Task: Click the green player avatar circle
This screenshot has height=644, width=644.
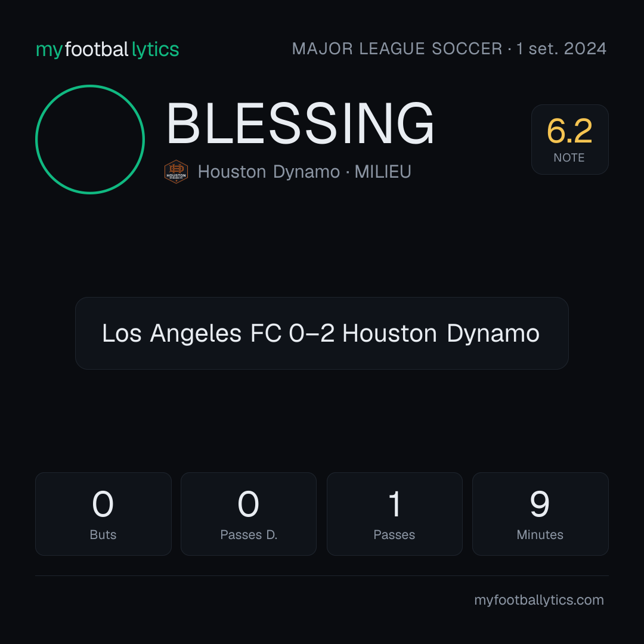Action: (x=90, y=139)
